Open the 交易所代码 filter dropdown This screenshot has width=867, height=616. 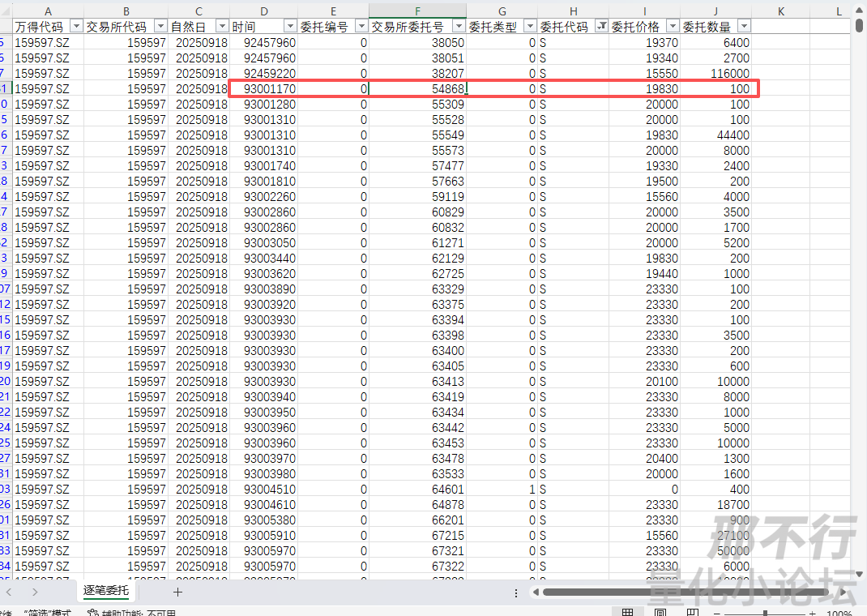click(160, 27)
